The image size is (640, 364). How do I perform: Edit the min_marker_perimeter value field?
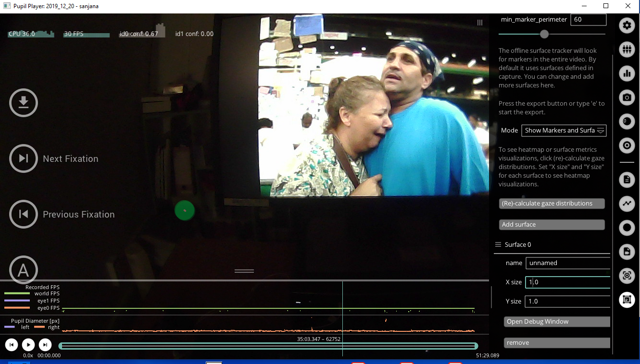click(x=588, y=20)
